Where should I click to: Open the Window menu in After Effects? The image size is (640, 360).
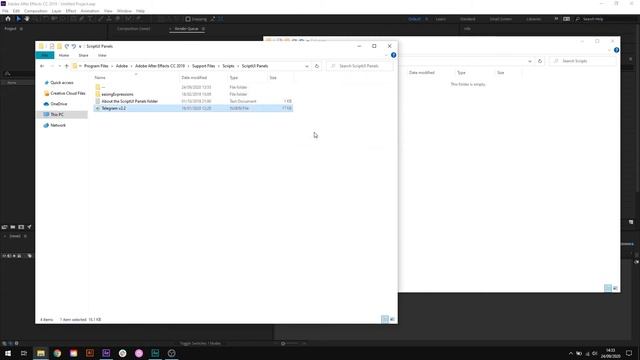(124, 11)
